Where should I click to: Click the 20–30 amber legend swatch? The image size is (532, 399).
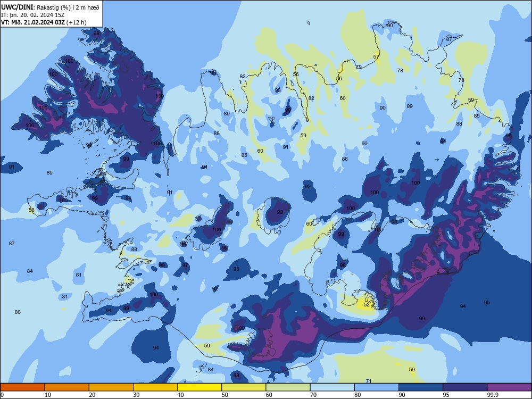(111, 387)
